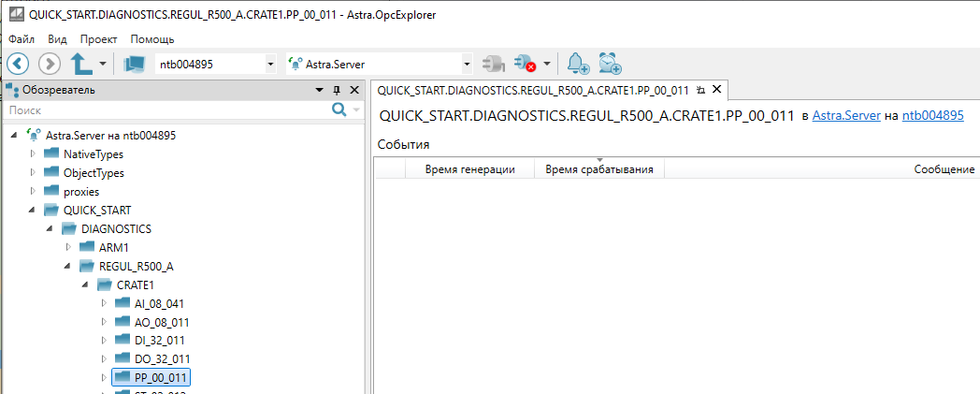Open the Проект menu
This screenshot has width=980, height=394.
tap(98, 39)
